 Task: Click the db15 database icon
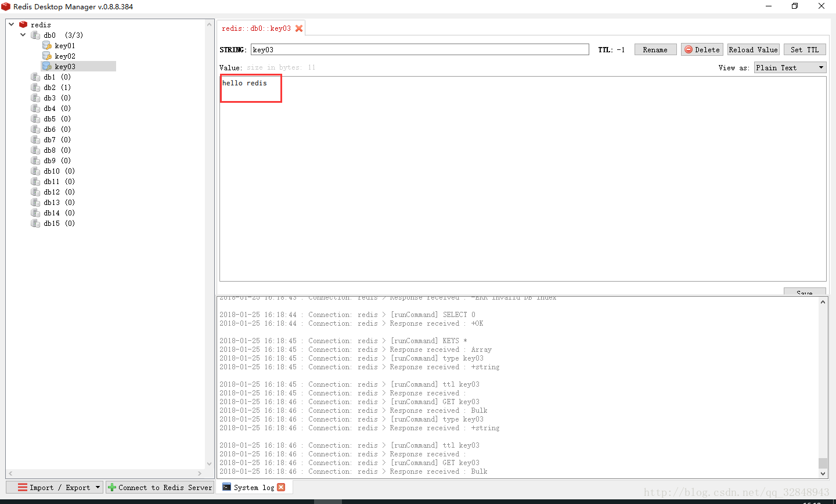(x=35, y=223)
